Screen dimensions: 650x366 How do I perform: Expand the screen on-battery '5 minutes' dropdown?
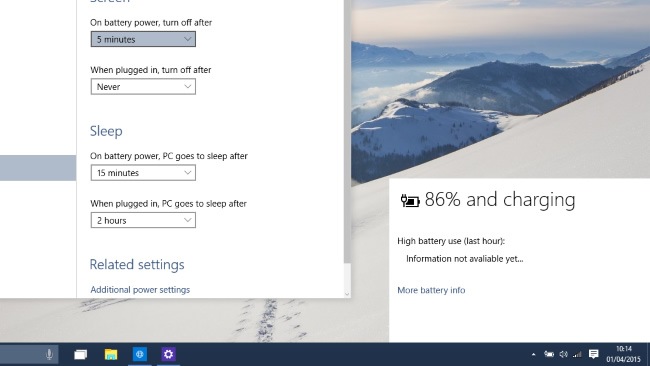pyautogui.click(x=143, y=39)
